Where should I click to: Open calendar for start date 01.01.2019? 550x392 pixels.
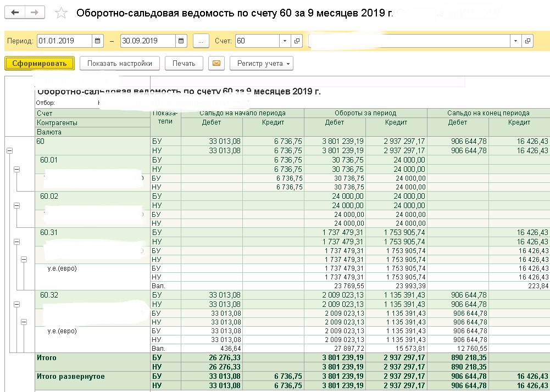[97, 41]
